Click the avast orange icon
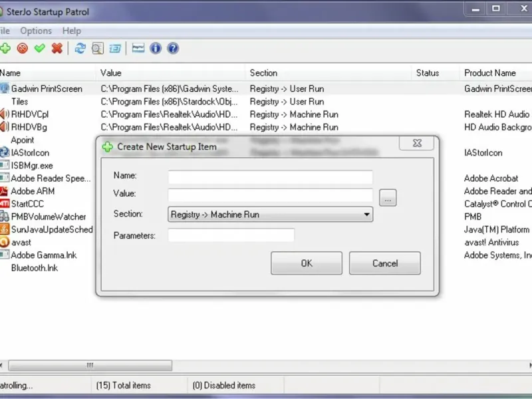 pos(5,242)
